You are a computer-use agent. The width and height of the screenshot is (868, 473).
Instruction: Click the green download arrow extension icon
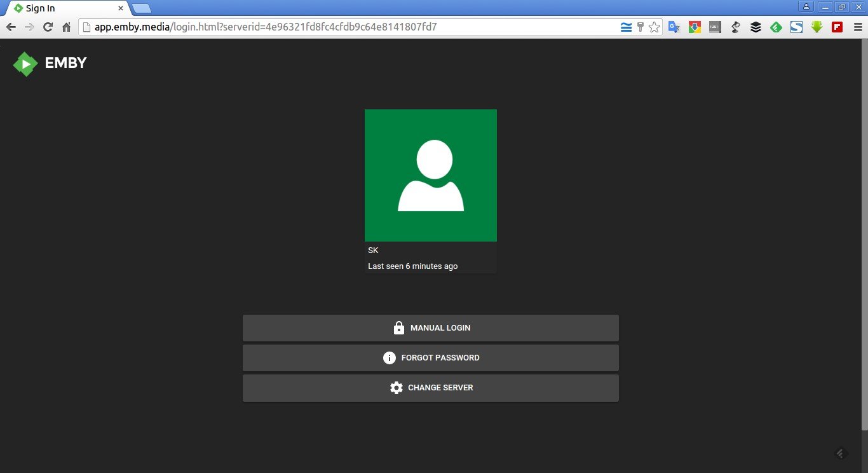click(x=817, y=27)
